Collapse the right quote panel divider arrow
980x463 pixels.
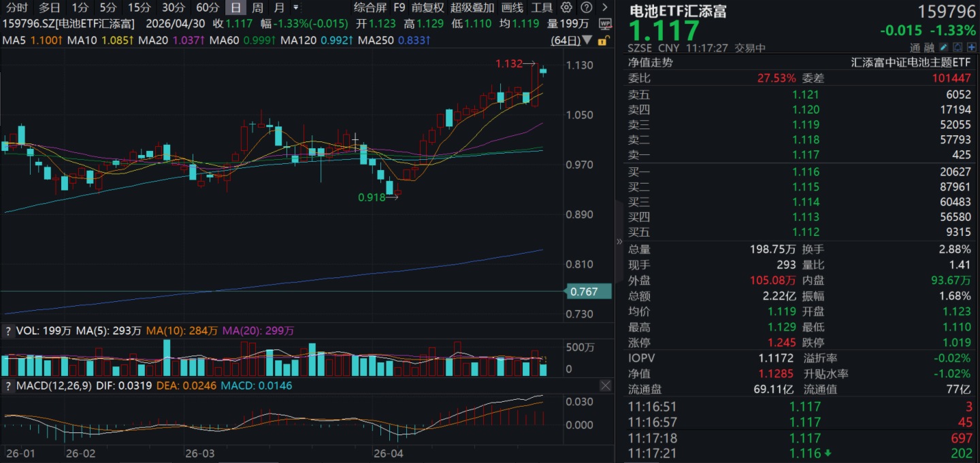(x=619, y=241)
